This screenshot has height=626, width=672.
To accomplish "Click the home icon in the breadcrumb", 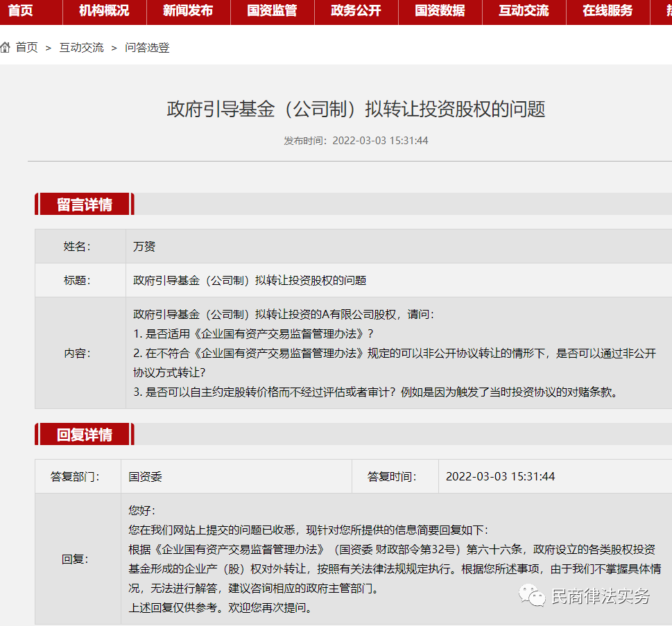I will coord(6,47).
